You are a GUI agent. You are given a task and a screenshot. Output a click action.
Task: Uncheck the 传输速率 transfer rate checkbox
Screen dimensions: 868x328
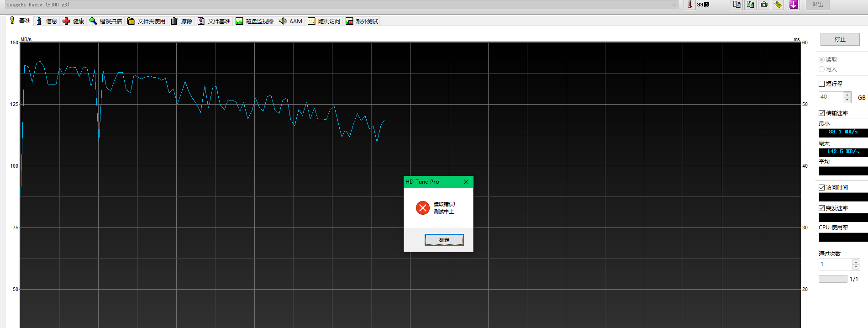[821, 113]
